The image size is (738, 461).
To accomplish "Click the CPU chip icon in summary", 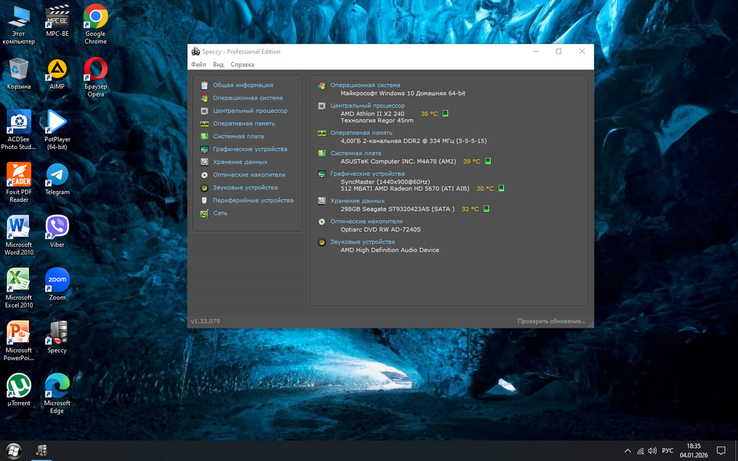I will (321, 106).
